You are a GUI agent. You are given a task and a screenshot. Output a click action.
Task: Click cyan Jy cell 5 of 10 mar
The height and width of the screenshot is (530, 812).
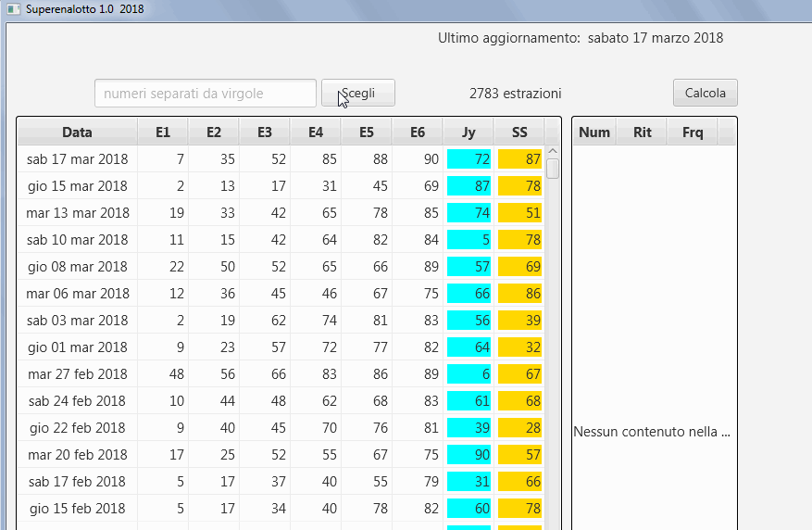click(468, 240)
